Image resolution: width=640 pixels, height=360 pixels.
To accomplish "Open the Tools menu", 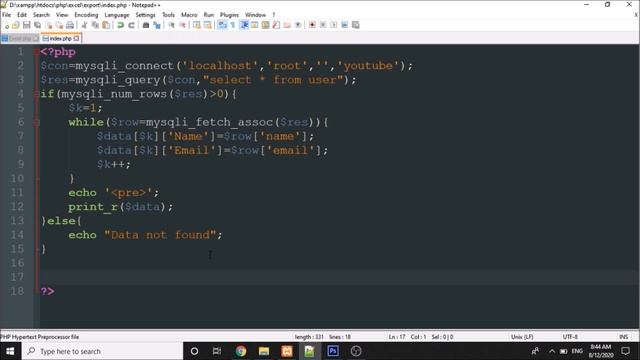I will point(169,15).
